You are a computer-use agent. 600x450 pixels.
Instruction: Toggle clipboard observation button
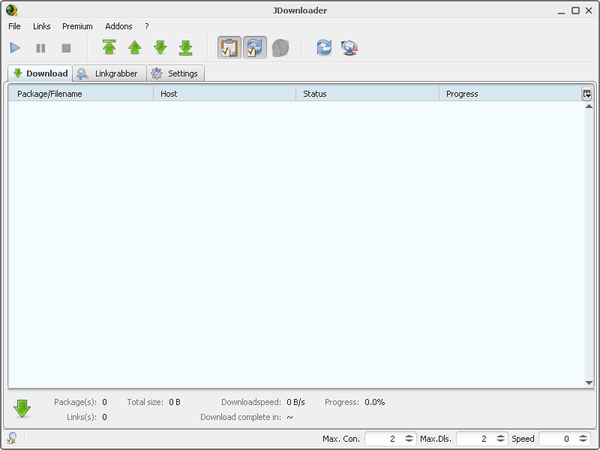[229, 47]
